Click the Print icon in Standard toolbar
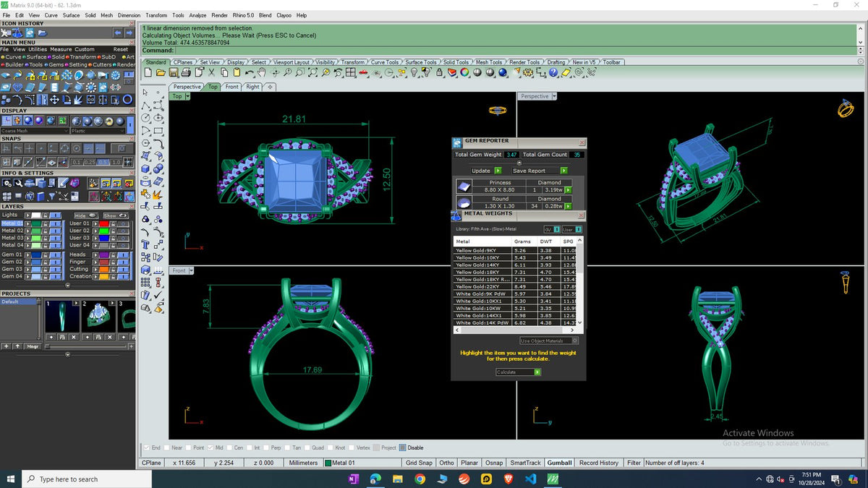The width and height of the screenshot is (868, 488). (186, 72)
